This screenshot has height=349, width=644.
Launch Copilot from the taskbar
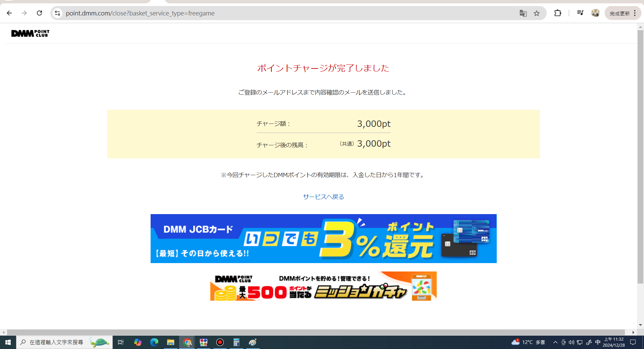138,342
